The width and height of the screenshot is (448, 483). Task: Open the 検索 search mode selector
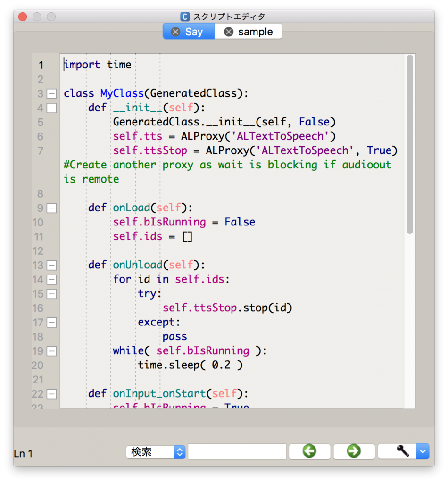(156, 451)
